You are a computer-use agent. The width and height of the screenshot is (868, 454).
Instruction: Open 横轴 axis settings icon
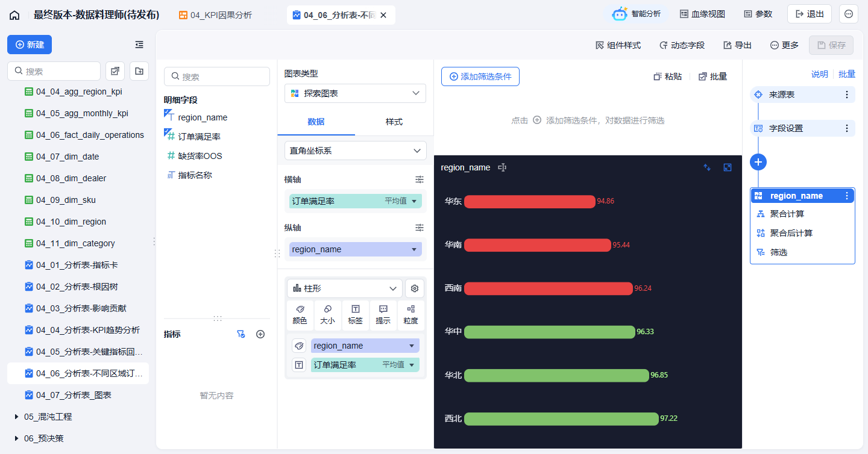tap(420, 179)
